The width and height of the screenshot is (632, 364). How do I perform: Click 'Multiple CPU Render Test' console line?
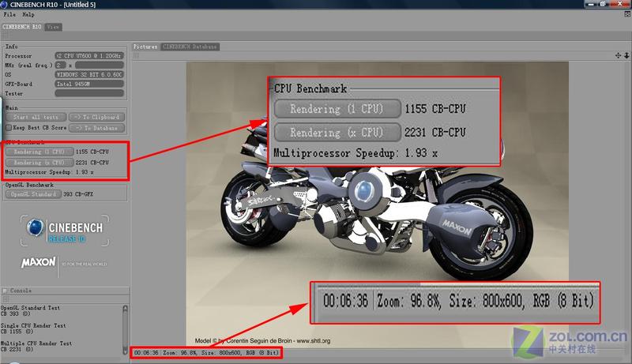tap(36, 343)
